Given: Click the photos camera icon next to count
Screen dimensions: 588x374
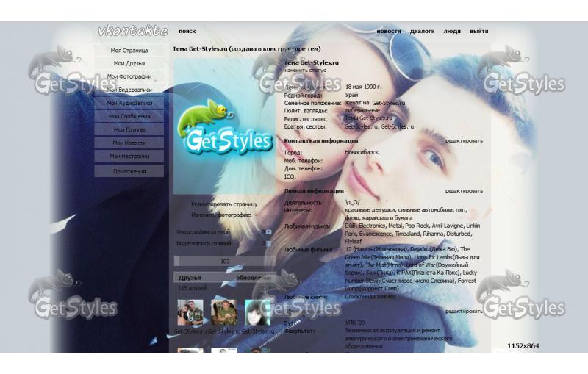Looking at the screenshot, I should [x=268, y=232].
